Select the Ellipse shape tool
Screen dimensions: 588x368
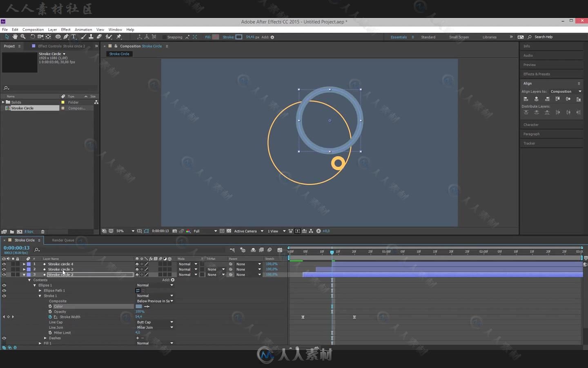click(x=58, y=37)
